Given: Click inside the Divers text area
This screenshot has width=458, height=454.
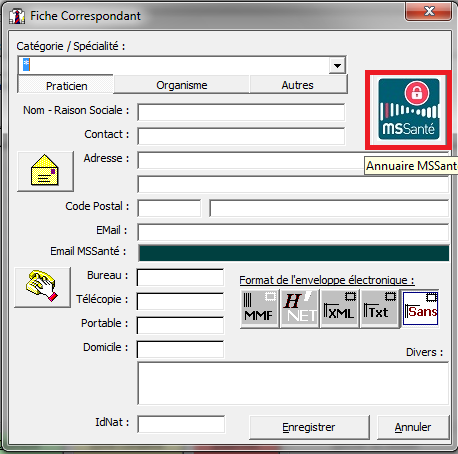Looking at the screenshot, I should pos(293,384).
